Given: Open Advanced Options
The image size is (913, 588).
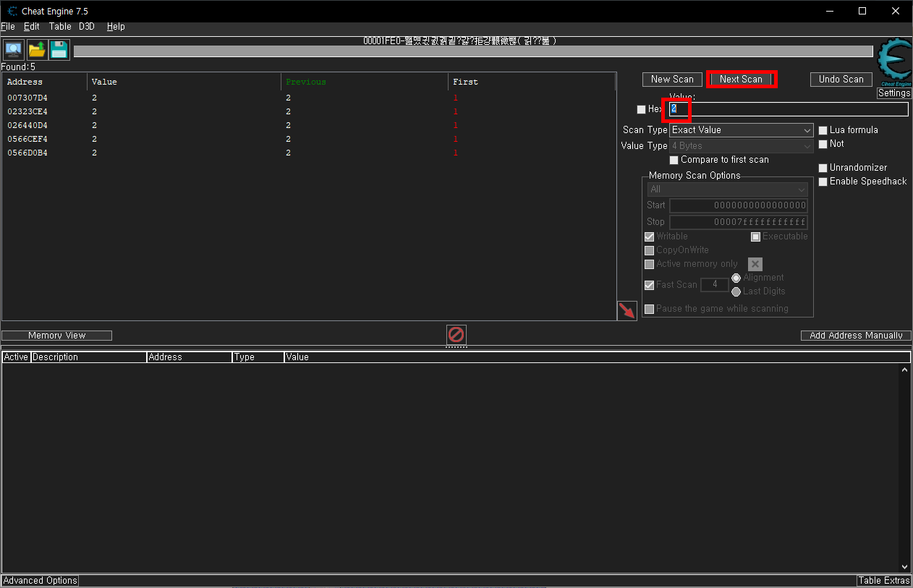Looking at the screenshot, I should pyautogui.click(x=40, y=581).
